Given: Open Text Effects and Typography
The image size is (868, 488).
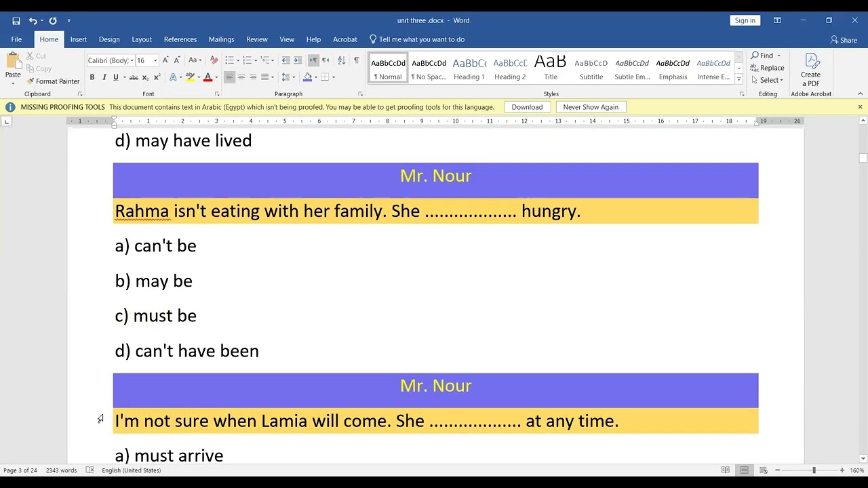Looking at the screenshot, I should click(174, 77).
